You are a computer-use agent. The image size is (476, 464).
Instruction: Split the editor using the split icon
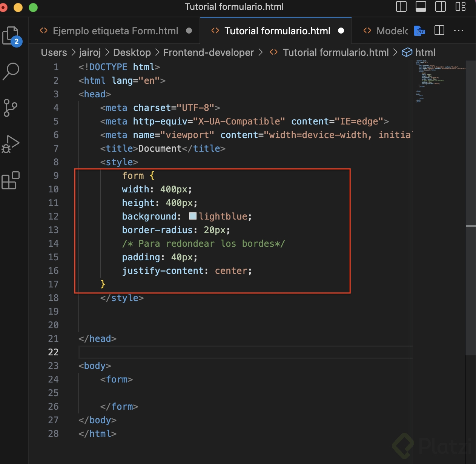439,31
